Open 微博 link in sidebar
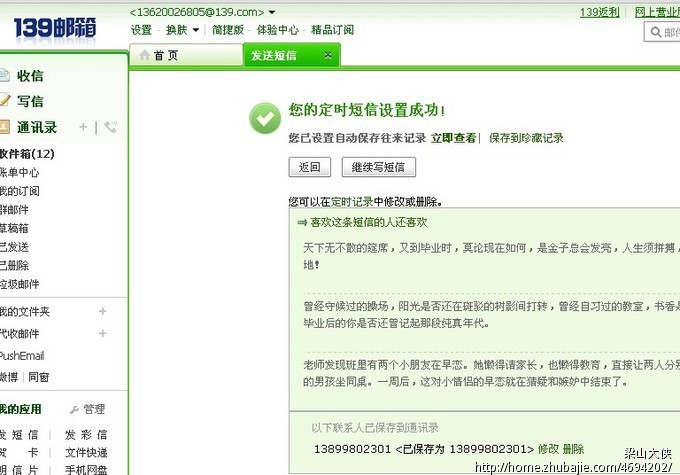The width and height of the screenshot is (680, 475). [x=9, y=377]
